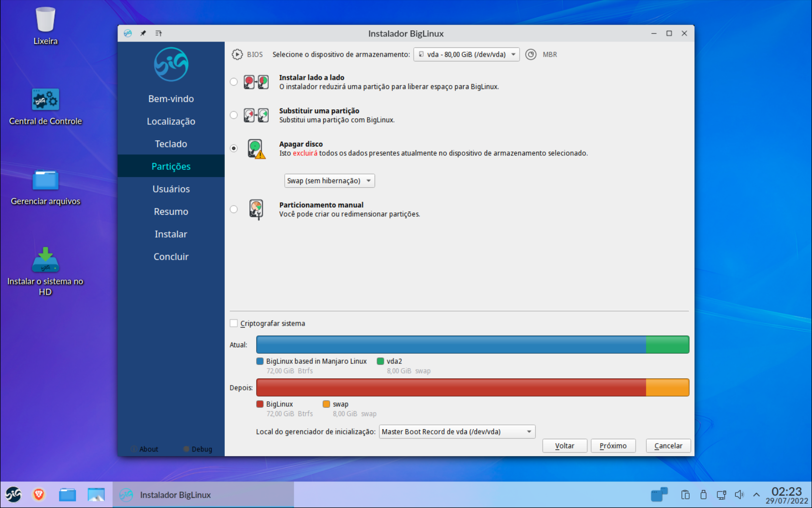Click the BigLinux logo in installer sidebar

171,64
